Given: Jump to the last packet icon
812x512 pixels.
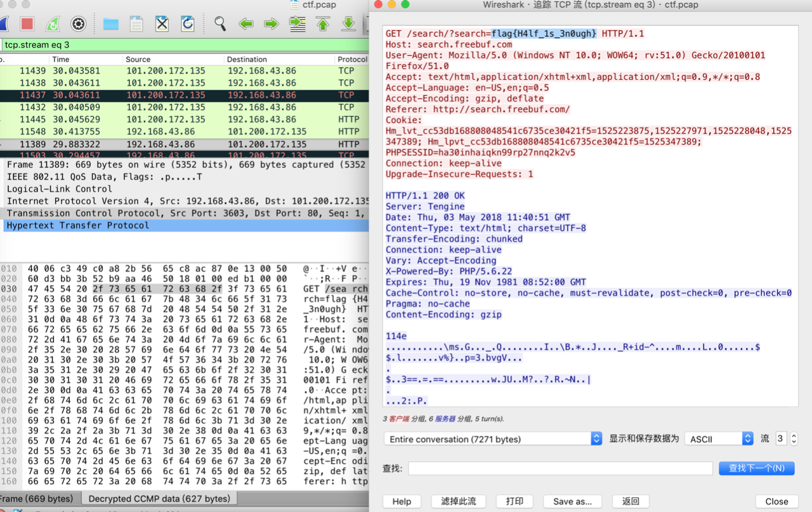Looking at the screenshot, I should click(348, 24).
